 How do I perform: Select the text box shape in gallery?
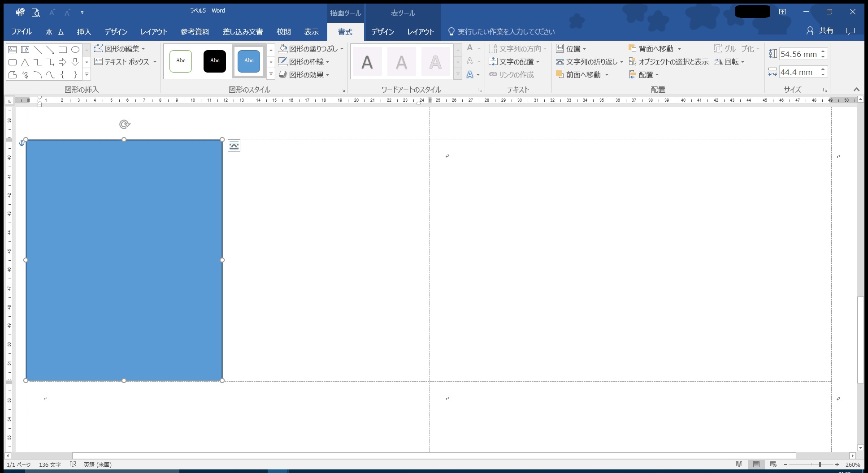point(13,50)
